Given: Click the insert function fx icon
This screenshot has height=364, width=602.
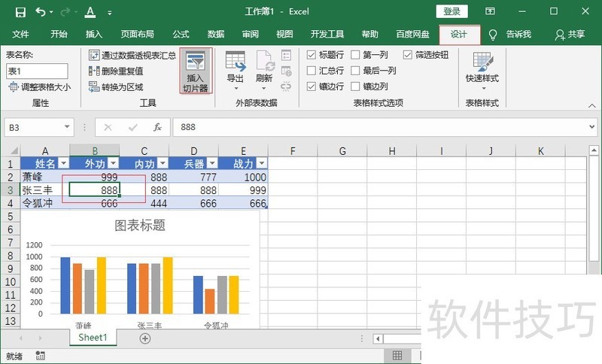Looking at the screenshot, I should (157, 127).
